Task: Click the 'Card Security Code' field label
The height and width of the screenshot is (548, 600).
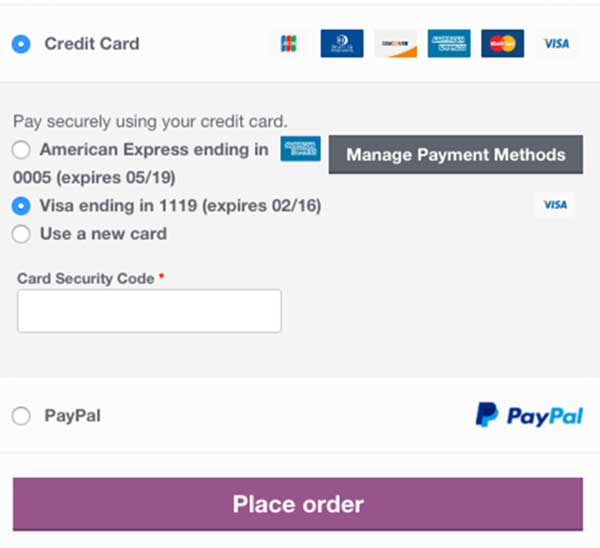Action: pos(86,278)
